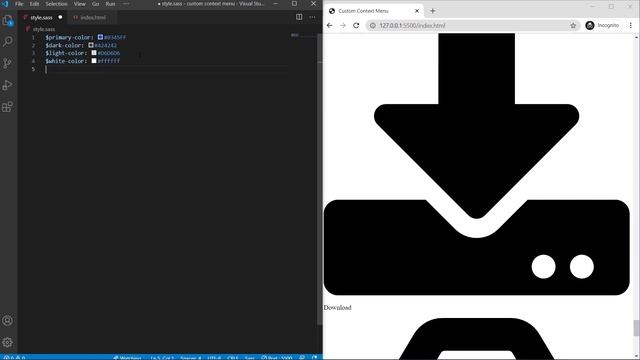This screenshot has width=640, height=360.
Task: Click the browser Back arrow
Action: pyautogui.click(x=330, y=25)
